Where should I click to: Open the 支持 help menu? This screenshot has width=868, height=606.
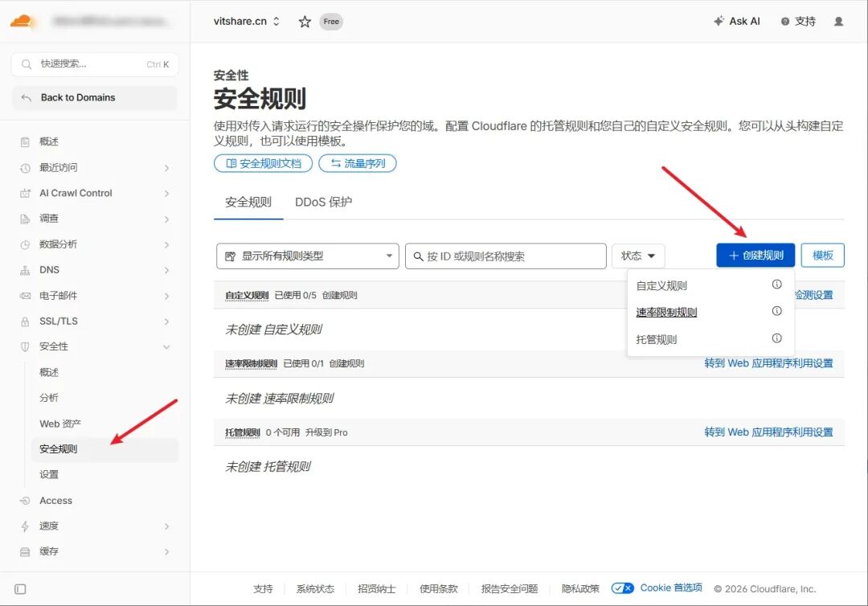click(x=798, y=22)
